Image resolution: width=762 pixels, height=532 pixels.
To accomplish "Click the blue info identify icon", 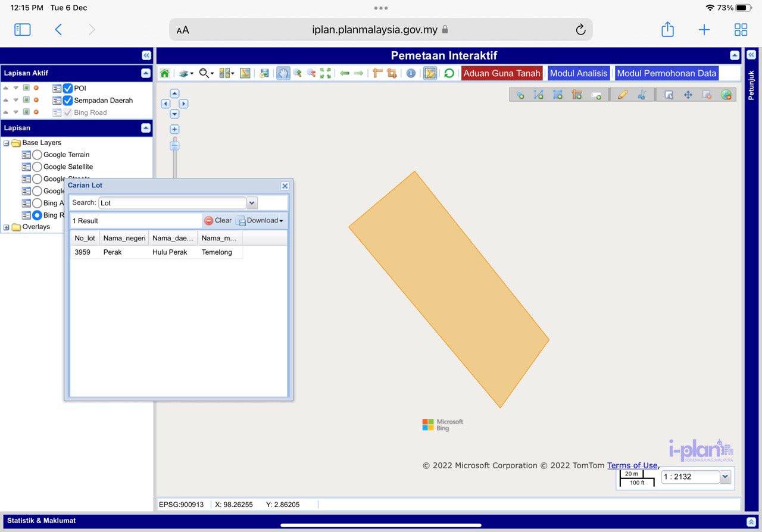I will [x=411, y=73].
